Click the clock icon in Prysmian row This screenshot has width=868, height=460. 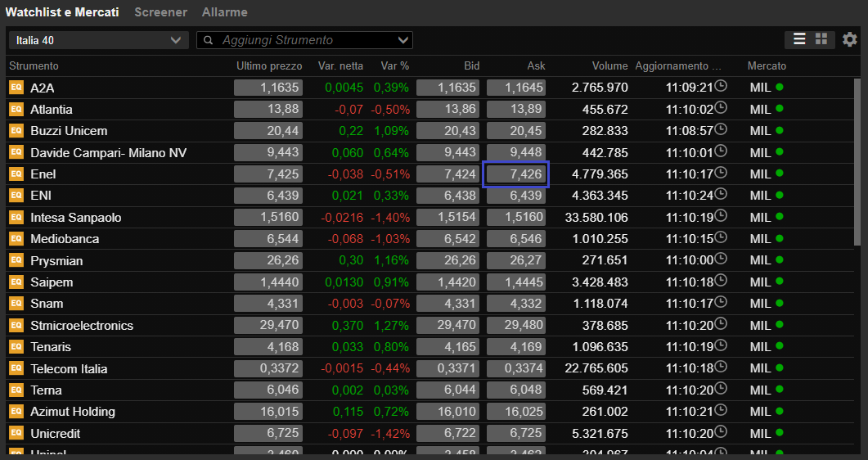[x=721, y=259]
